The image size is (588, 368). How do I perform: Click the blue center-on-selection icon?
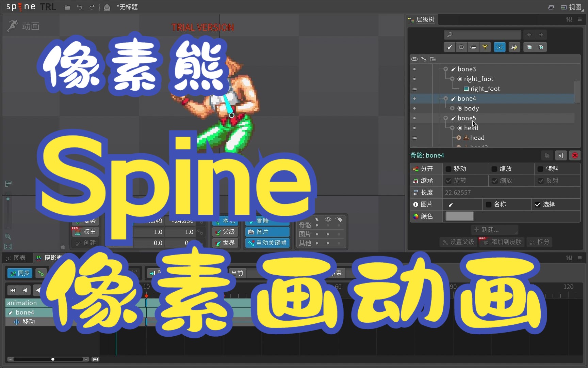[x=500, y=47]
